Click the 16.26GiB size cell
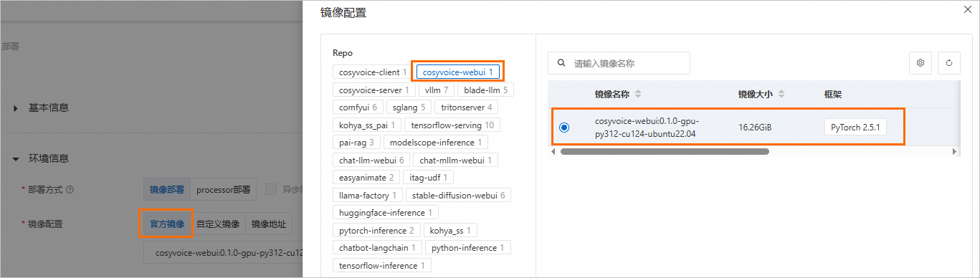The height and width of the screenshot is (278, 980). (x=755, y=128)
